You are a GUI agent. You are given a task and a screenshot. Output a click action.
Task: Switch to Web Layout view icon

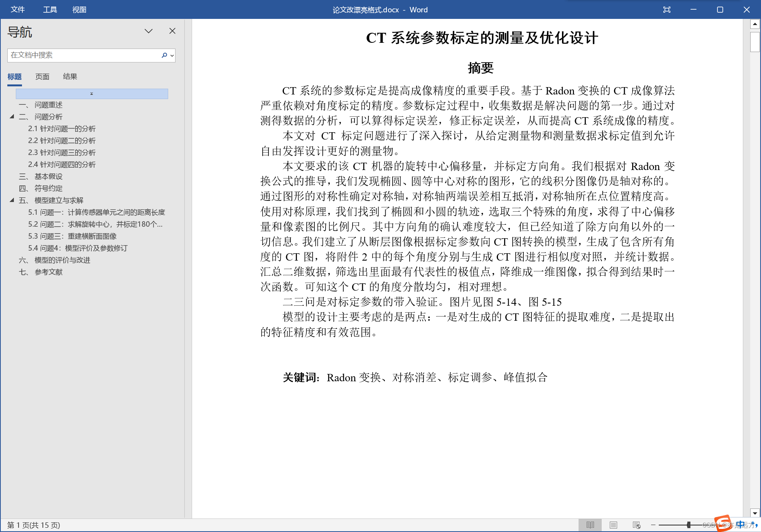636,525
